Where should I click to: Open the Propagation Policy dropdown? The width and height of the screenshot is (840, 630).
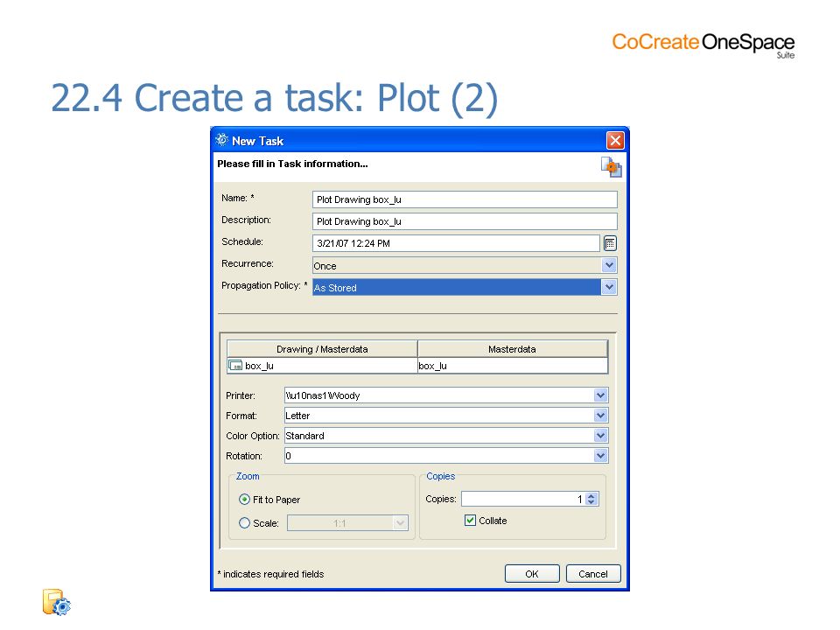click(609, 287)
